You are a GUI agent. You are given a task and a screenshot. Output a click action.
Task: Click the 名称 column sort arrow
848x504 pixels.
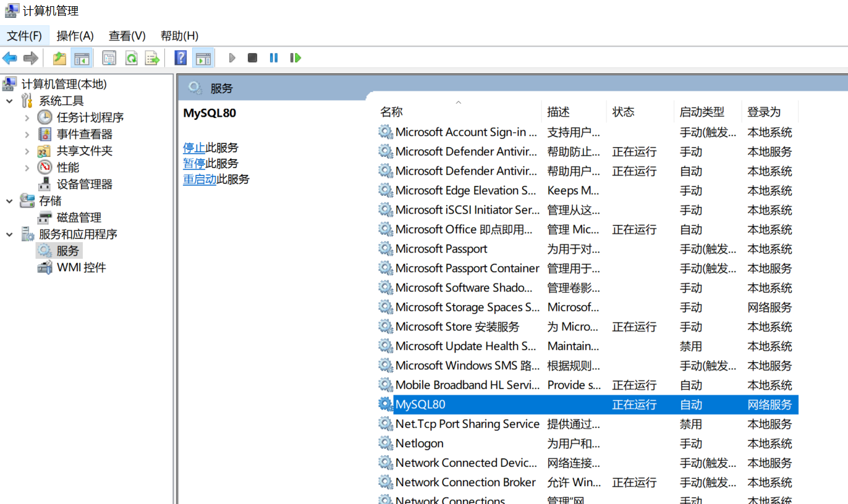(x=458, y=101)
